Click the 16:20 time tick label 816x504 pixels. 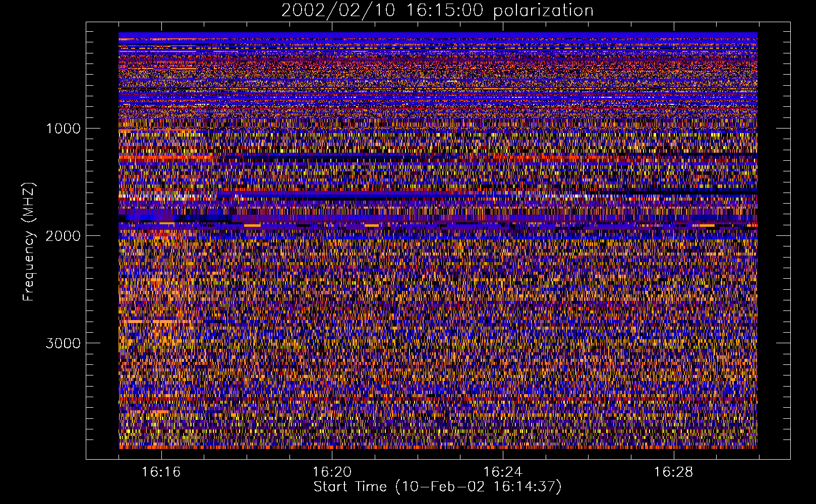[332, 472]
